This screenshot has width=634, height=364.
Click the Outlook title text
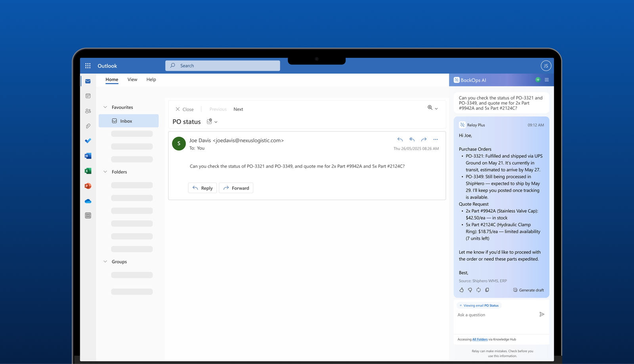click(107, 66)
